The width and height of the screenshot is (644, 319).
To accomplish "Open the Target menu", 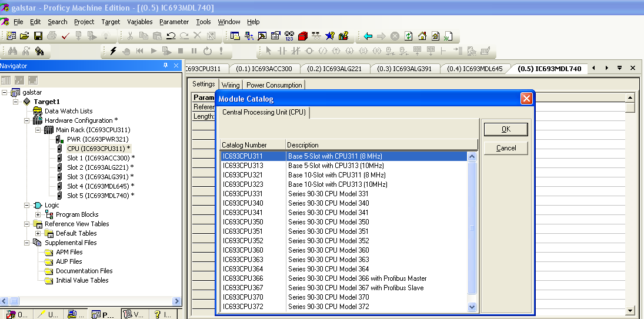I will [111, 22].
